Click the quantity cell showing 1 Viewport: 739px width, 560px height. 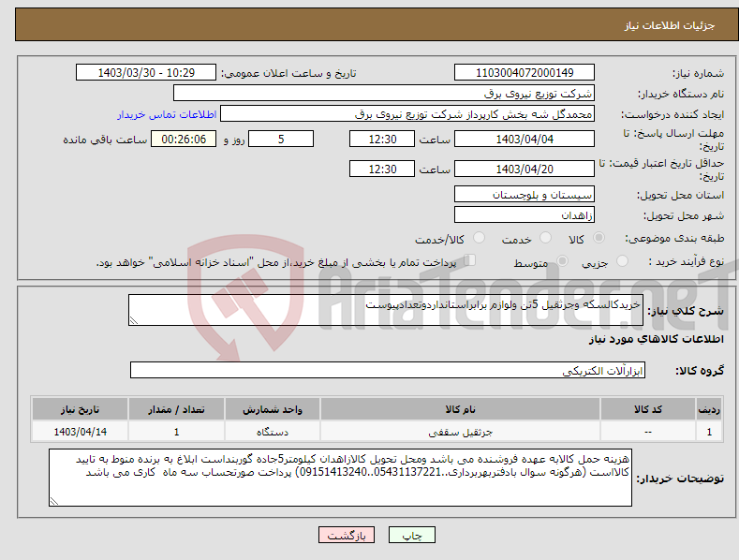click(176, 432)
